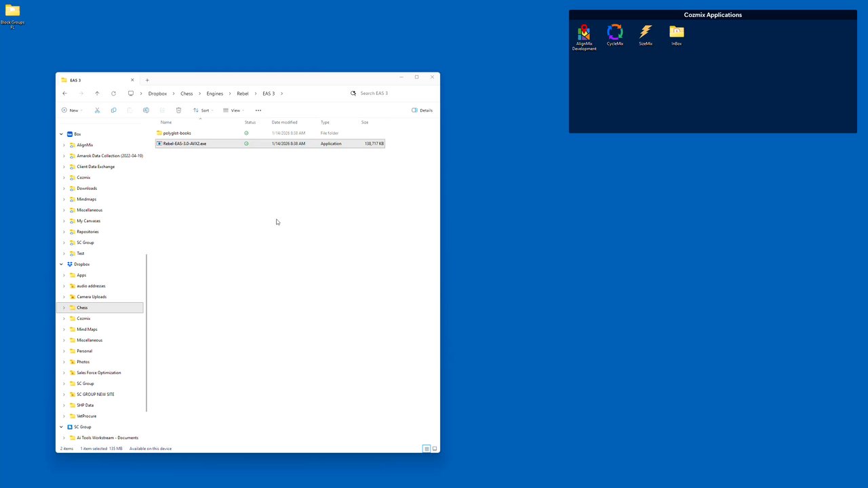Click the Copy icon in the toolbar
The image size is (868, 488).
click(113, 110)
